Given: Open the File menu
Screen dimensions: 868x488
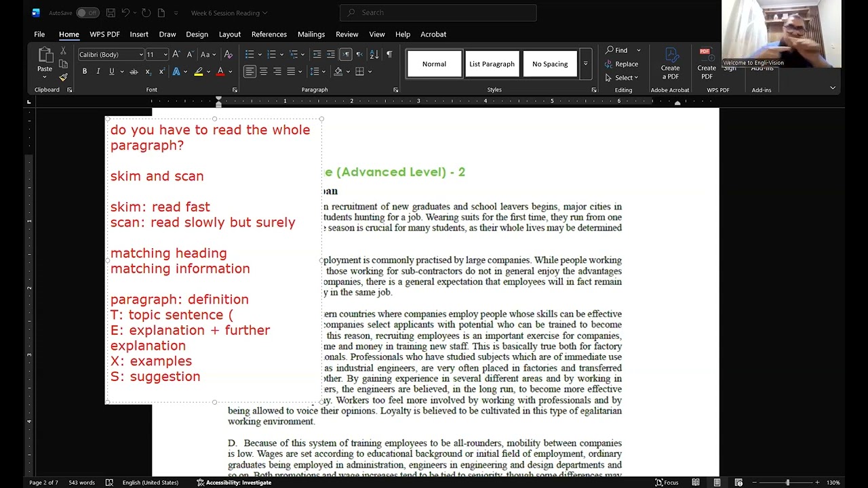Looking at the screenshot, I should click(x=39, y=34).
